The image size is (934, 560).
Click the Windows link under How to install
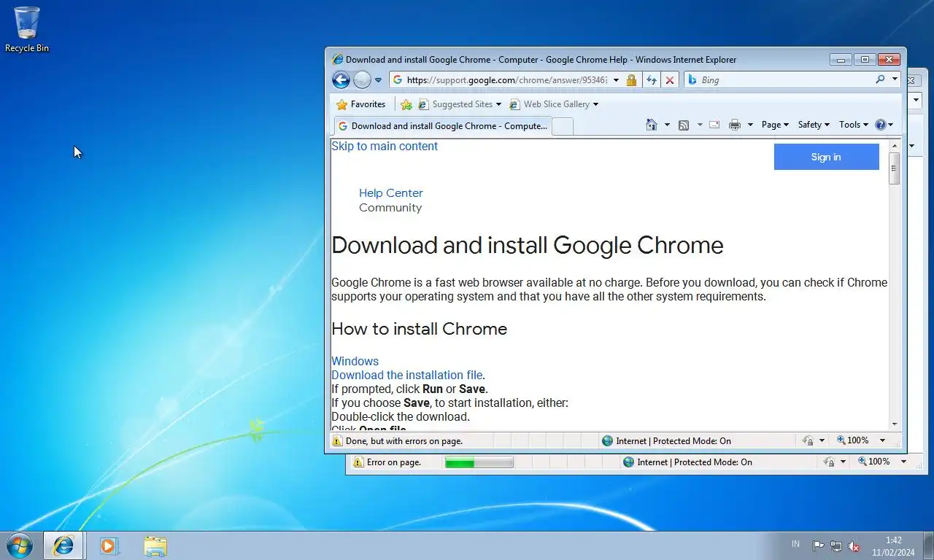coord(355,361)
